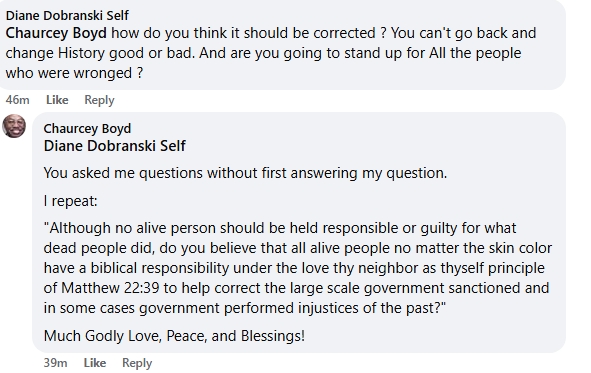Like Chaurcey Boyd's 39m reply
This screenshot has width=591, height=373.
[x=95, y=363]
